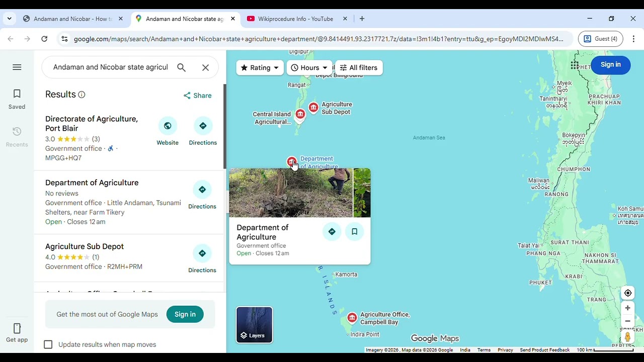Click Send Product Feedback link
644x362 pixels.
coord(544,350)
